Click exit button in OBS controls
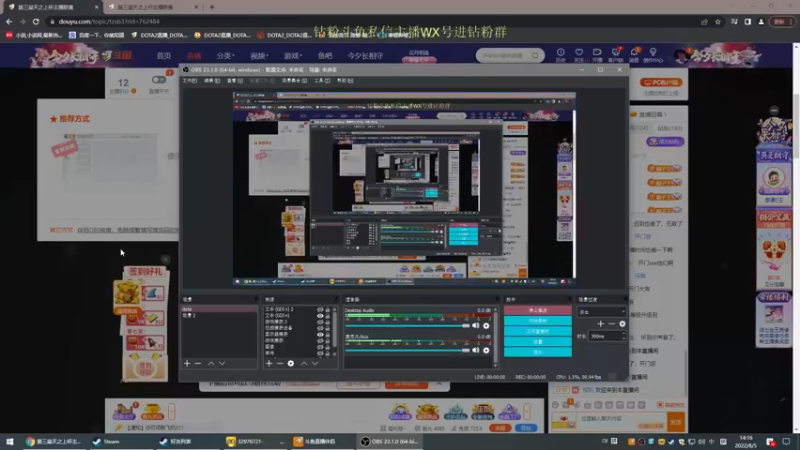800x450 pixels. click(538, 352)
